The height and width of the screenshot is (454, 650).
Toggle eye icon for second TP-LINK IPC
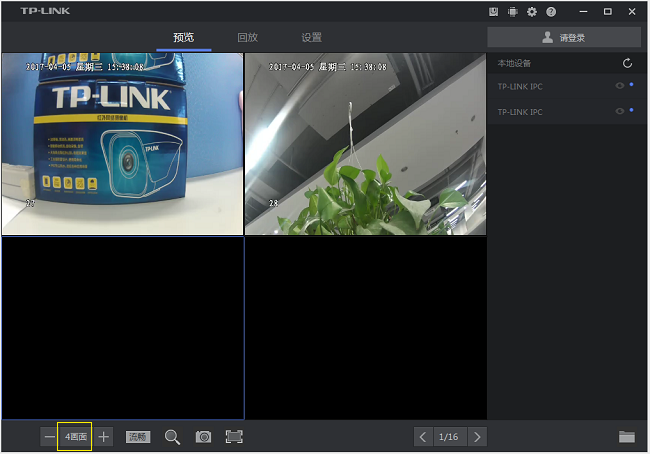(620, 111)
